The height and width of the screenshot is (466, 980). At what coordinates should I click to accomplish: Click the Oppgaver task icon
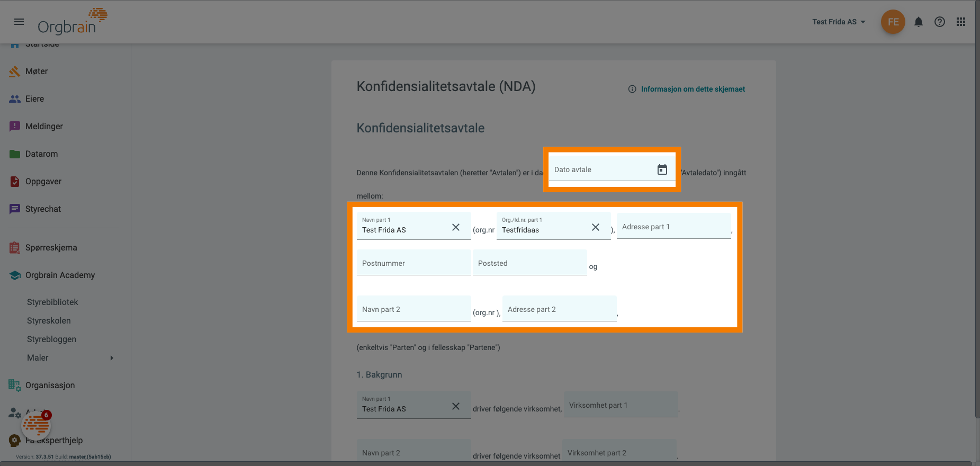point(15,182)
